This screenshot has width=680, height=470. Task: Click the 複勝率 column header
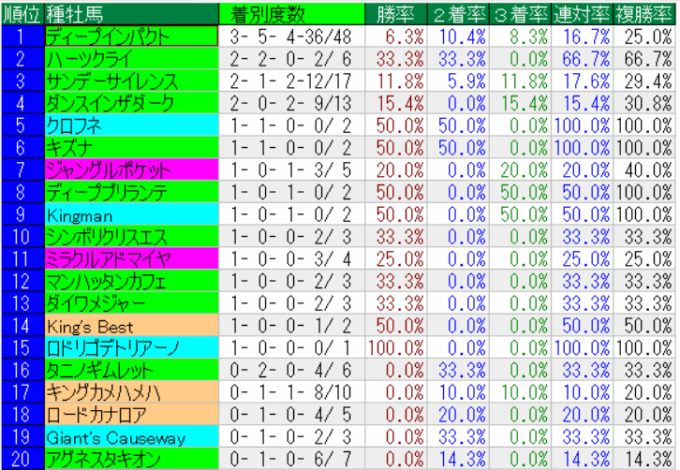(x=643, y=13)
